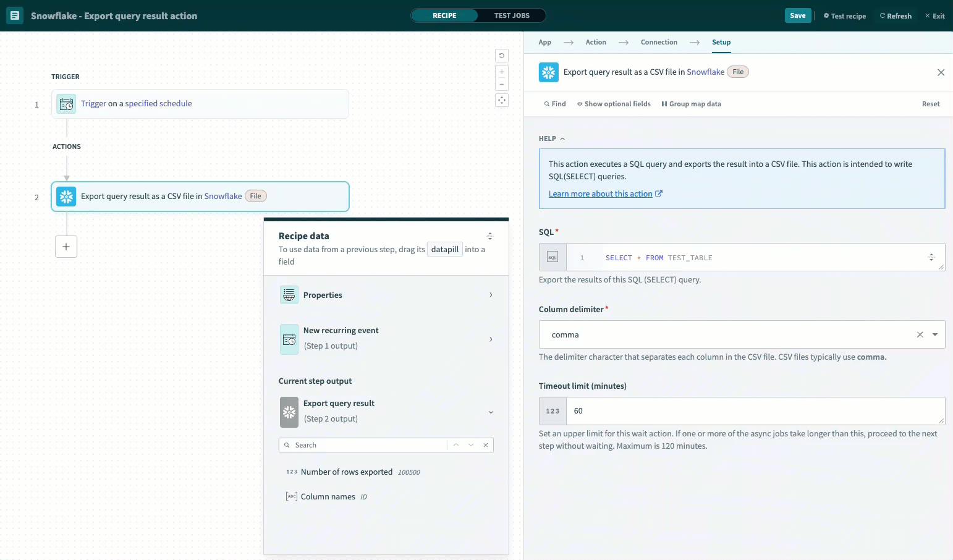Click the Snowflake icon in step 2

[x=67, y=197]
